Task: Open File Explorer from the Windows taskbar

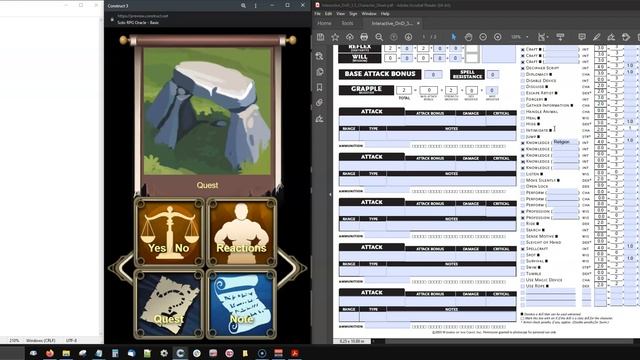Action: tap(66, 353)
